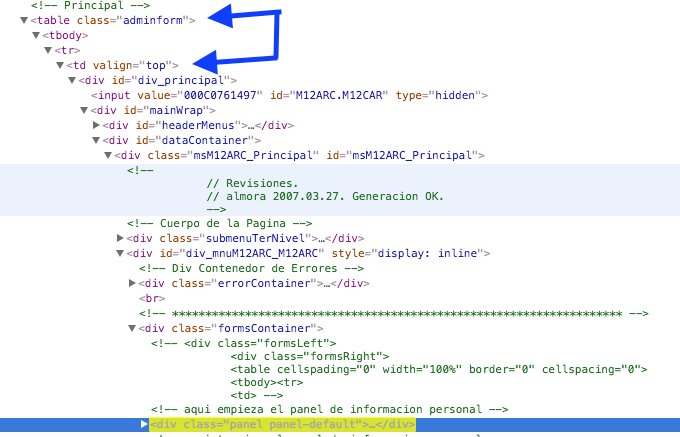This screenshot has width=680, height=437.
Task: Collapse the mainWrap div arrow
Action: click(84, 111)
